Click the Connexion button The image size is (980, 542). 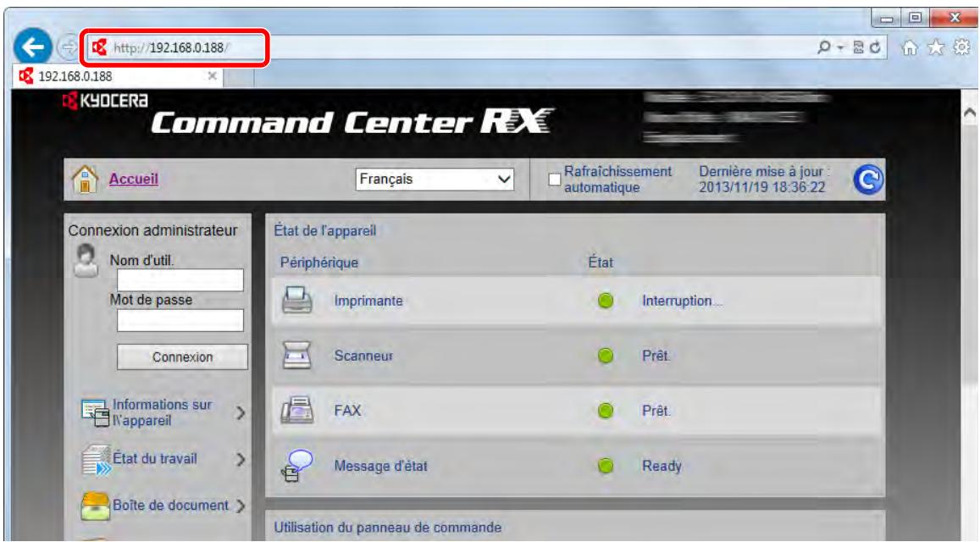182,357
